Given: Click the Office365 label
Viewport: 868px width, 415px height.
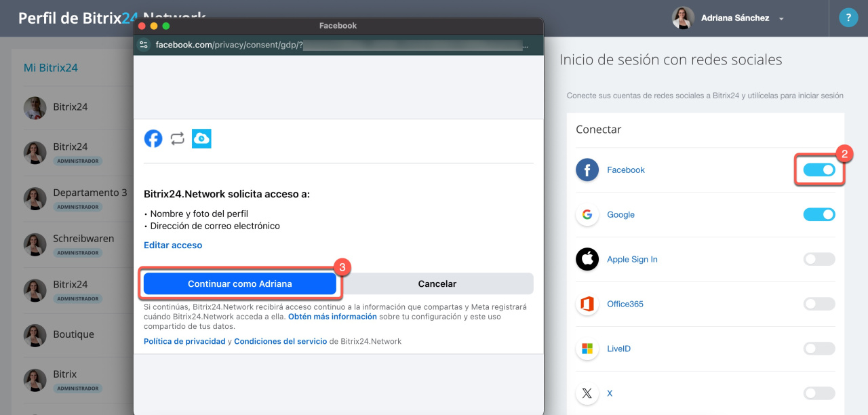Looking at the screenshot, I should (x=625, y=304).
